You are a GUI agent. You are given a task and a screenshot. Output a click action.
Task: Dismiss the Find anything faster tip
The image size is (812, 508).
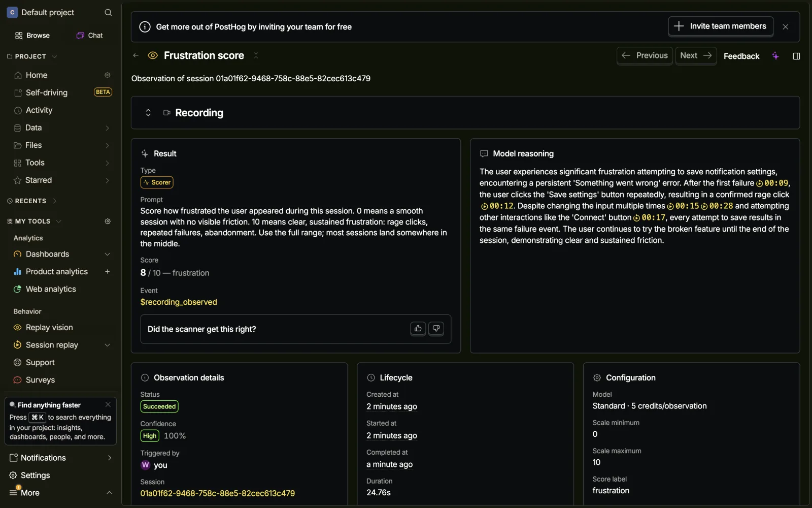point(108,405)
